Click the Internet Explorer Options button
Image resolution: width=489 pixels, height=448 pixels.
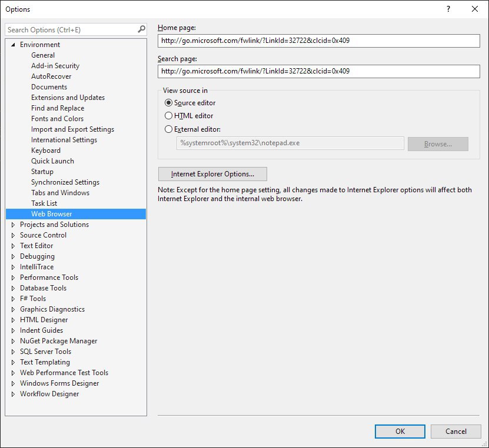212,174
